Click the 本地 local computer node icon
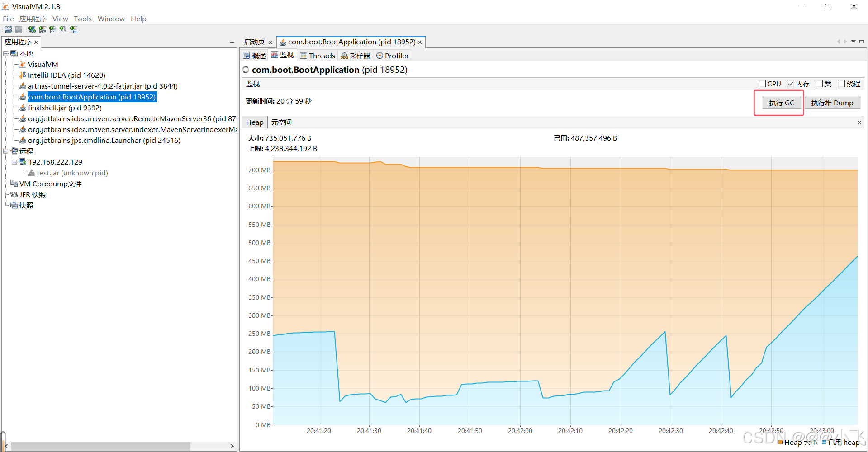The height and width of the screenshot is (452, 868). coord(14,53)
